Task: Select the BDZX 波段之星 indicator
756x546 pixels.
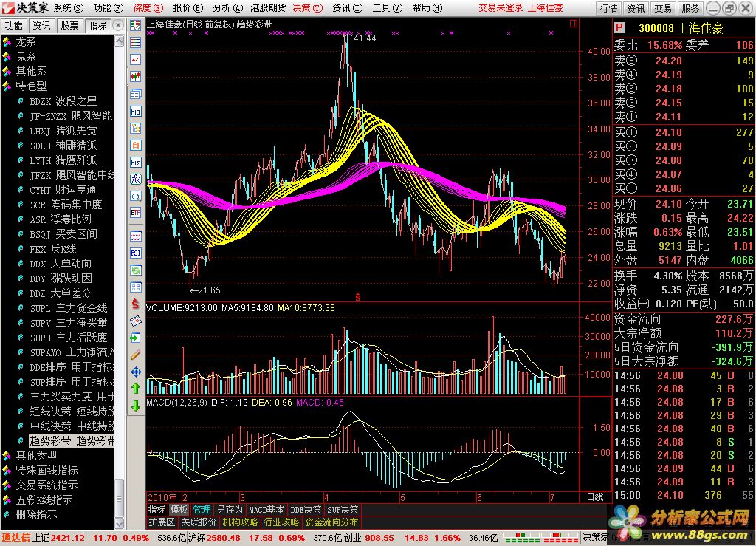Action: pyautogui.click(x=63, y=101)
